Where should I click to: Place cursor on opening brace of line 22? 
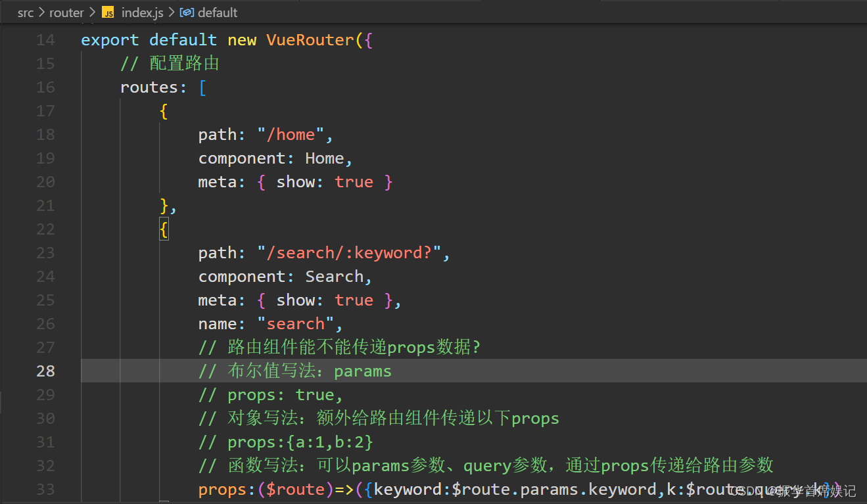point(164,229)
